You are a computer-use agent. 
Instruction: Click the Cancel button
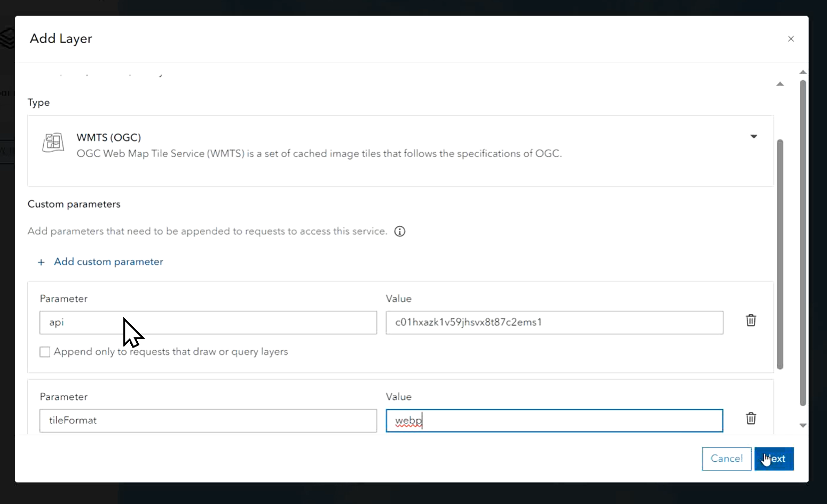tap(727, 459)
